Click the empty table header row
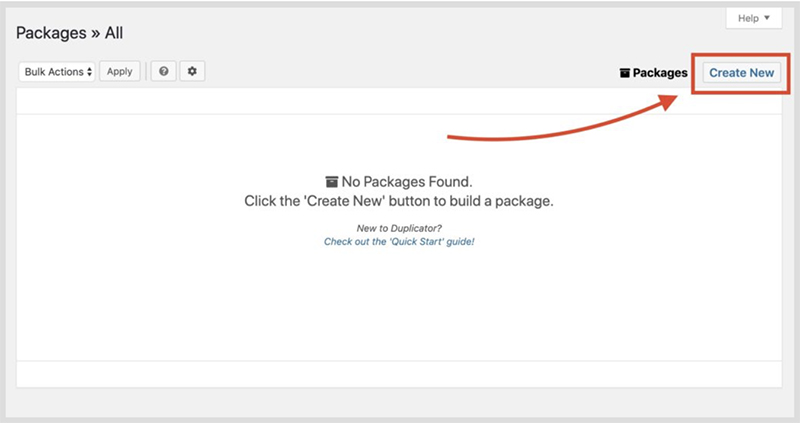Image resolution: width=800 pixels, height=423 pixels. [399, 101]
